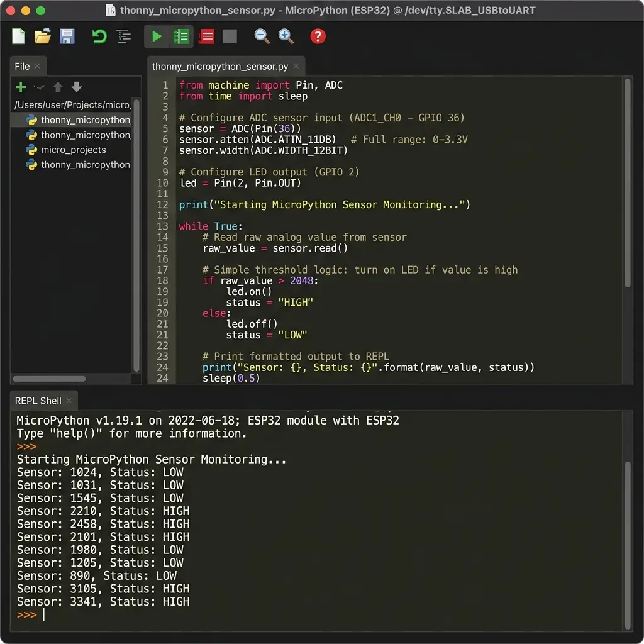Click the MicroPython v1.19.1 version line
Image resolution: width=644 pixels, height=644 pixels.
click(x=208, y=421)
